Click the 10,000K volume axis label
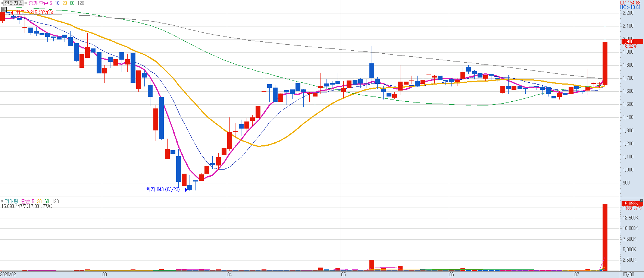The width and height of the screenshot is (644, 278). [x=631, y=228]
